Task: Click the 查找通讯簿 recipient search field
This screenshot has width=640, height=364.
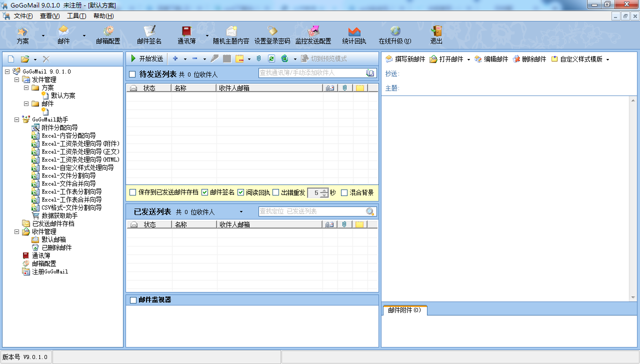Action: [311, 73]
